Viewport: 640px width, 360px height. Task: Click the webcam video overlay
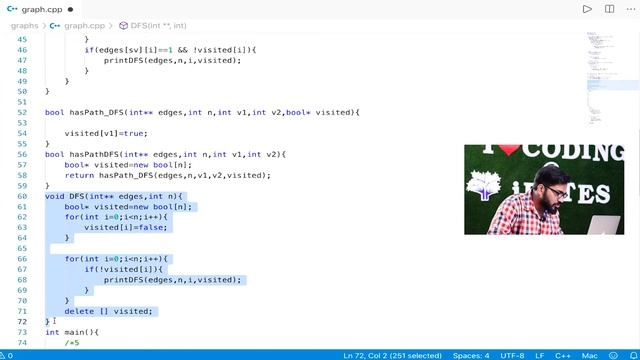tap(544, 189)
